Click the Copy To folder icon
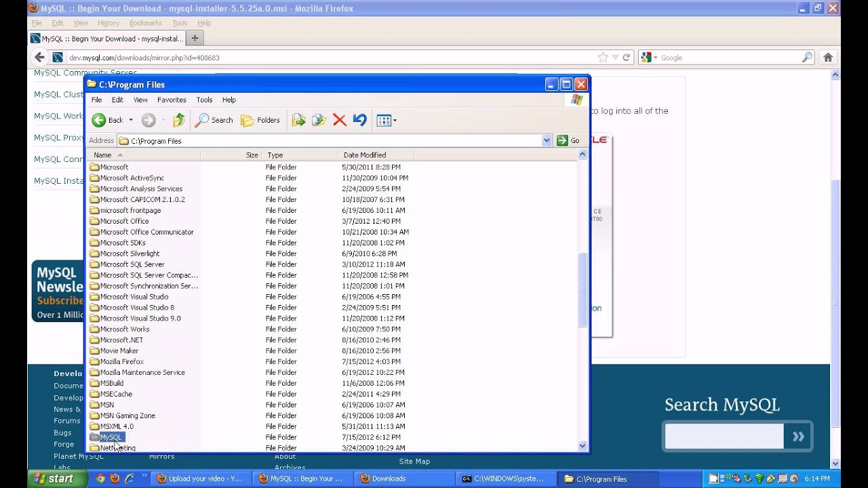The width and height of the screenshot is (868, 488). pyautogui.click(x=319, y=120)
